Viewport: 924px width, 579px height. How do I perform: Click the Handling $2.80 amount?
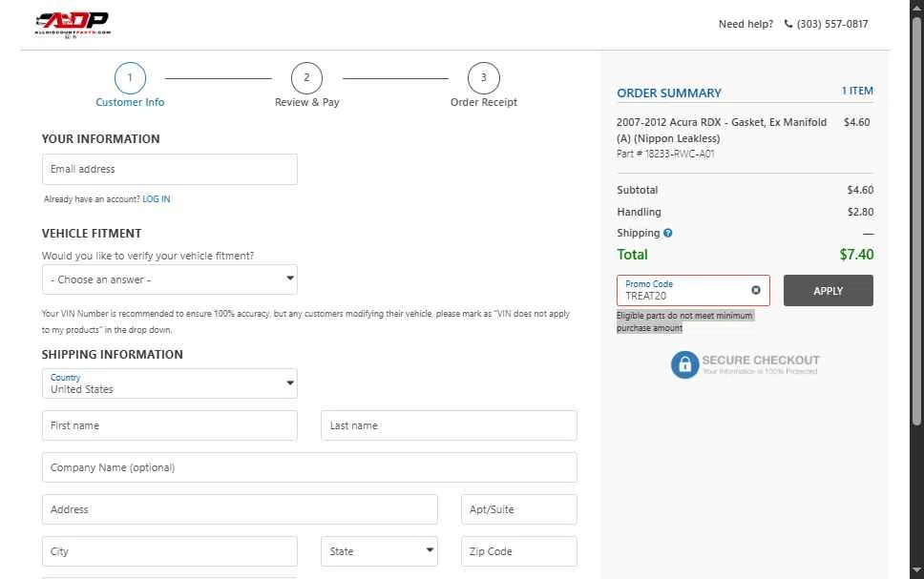pyautogui.click(x=860, y=212)
